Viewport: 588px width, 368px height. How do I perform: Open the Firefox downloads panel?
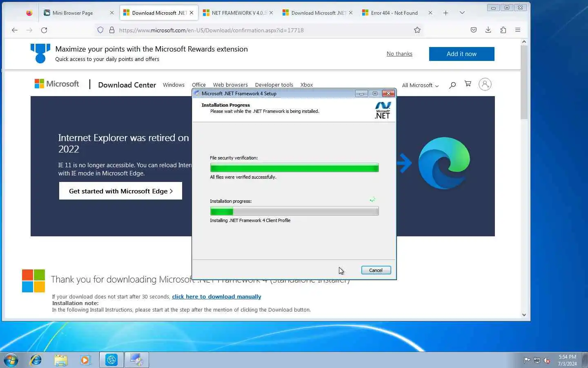[488, 30]
